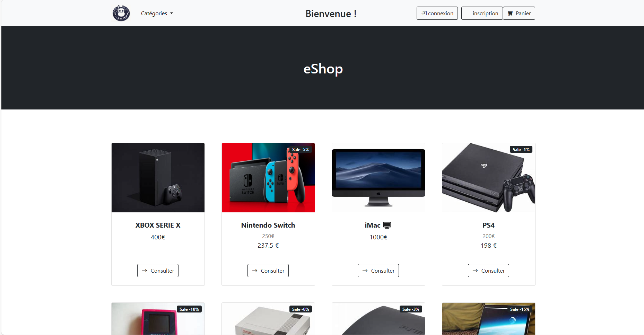Open the Panier cart button
Screen dimensions: 644x335
(x=519, y=13)
